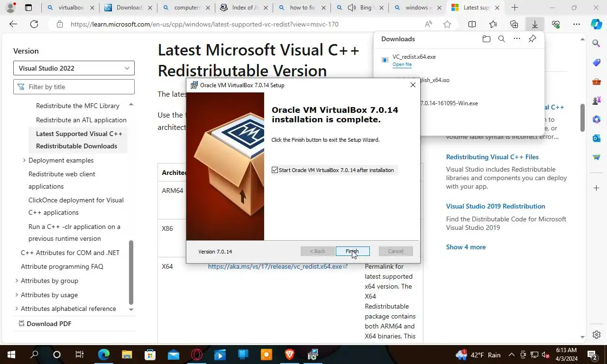Switch to the virtualbox search tab

[x=71, y=8]
